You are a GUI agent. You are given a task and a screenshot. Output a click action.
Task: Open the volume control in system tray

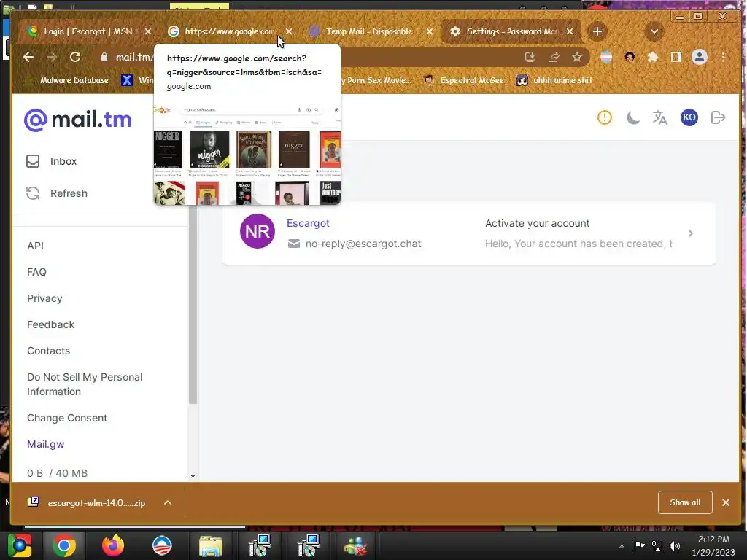click(675, 545)
